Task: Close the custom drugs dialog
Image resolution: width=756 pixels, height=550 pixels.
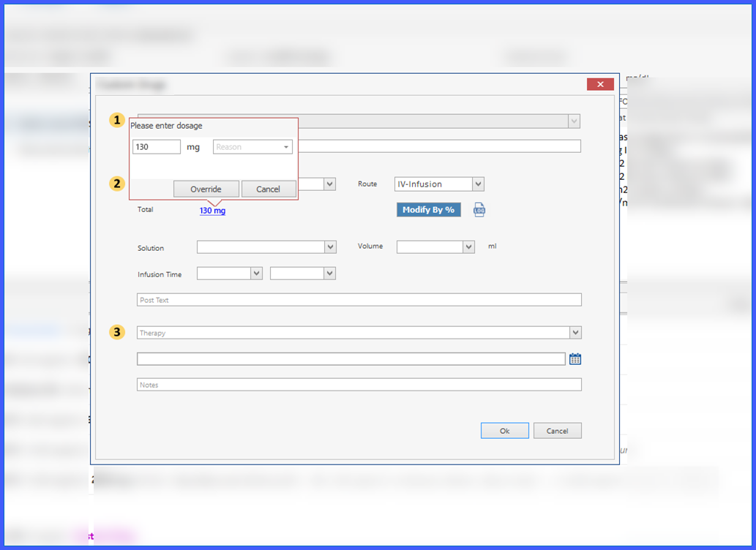Action: (600, 84)
